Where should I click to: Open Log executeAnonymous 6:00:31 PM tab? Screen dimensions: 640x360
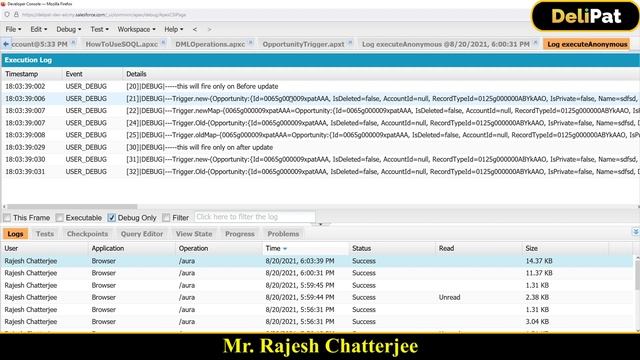coord(445,44)
